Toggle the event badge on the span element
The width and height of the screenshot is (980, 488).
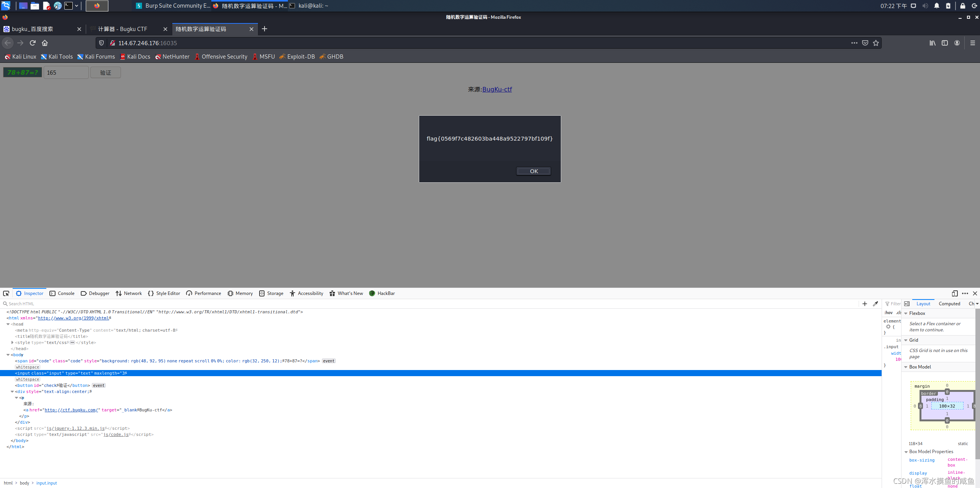click(x=328, y=361)
